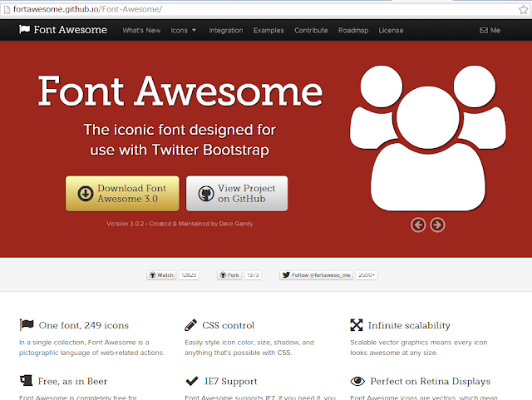
Task: Click the flag logo icon in navbar
Action: tap(24, 30)
